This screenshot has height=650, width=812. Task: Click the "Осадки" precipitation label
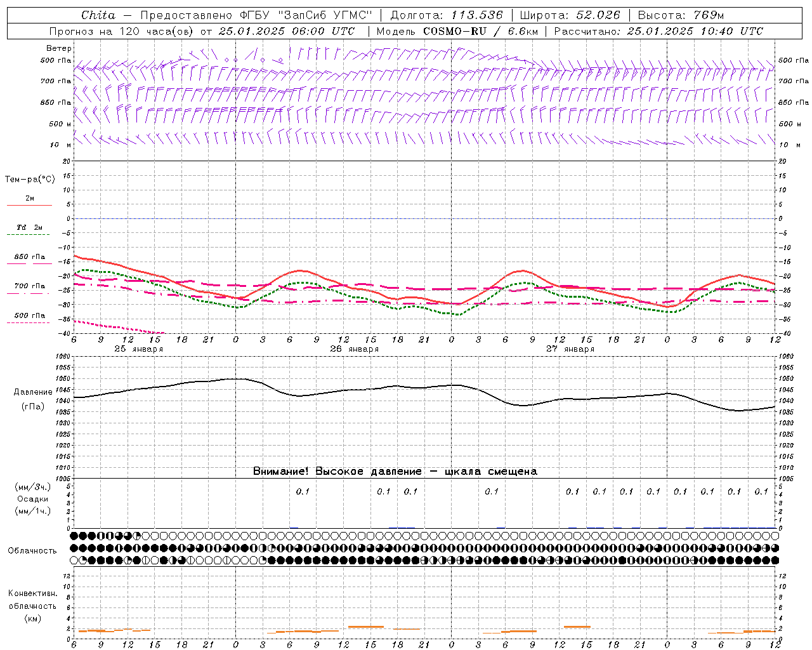pyautogui.click(x=33, y=499)
